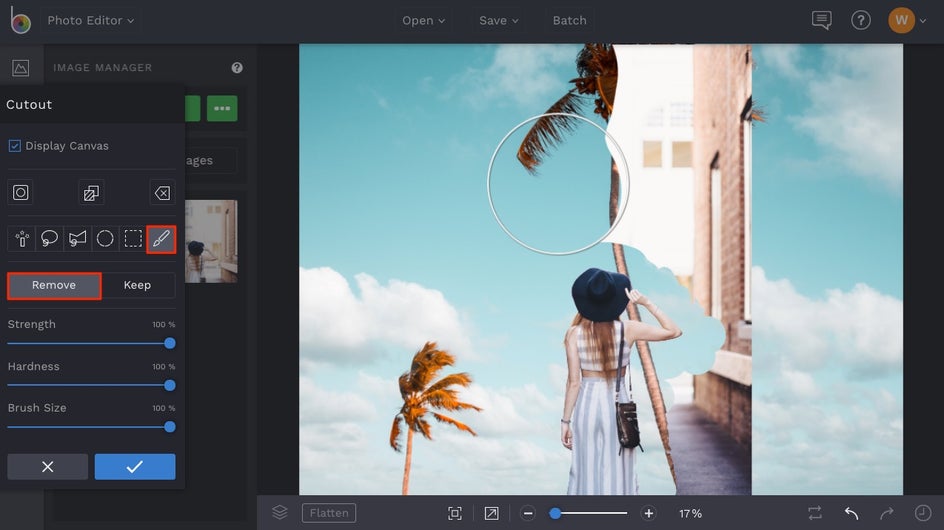Clear the selection with the backspace icon
This screenshot has width=944, height=530.
click(161, 193)
